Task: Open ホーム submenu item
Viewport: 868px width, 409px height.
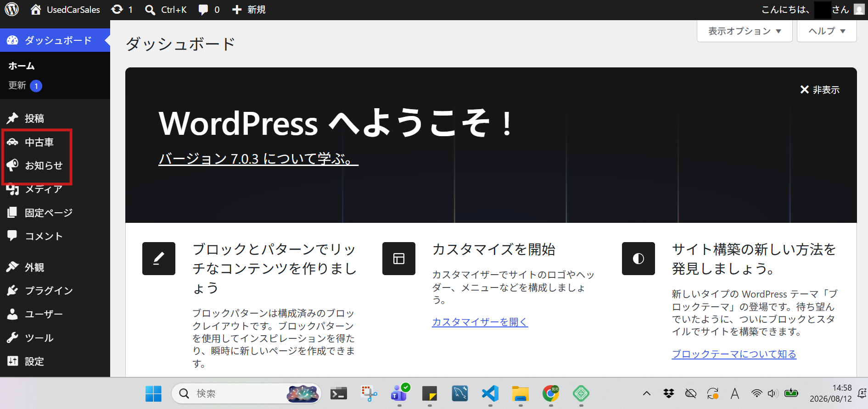Action: [x=22, y=66]
